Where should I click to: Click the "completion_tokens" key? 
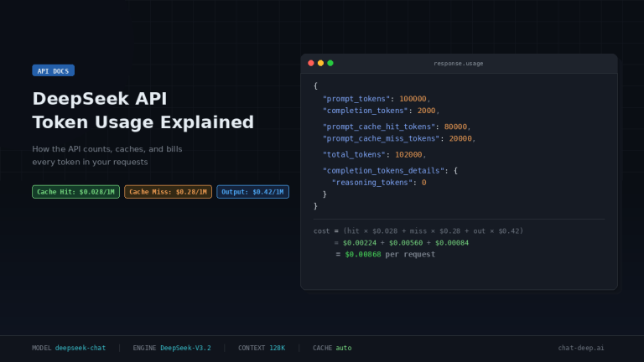click(366, 111)
